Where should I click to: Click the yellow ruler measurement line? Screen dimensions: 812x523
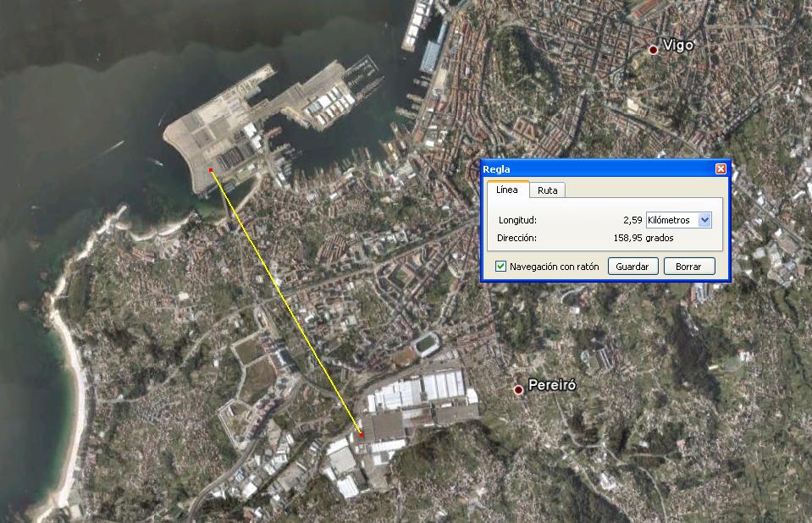click(x=286, y=302)
